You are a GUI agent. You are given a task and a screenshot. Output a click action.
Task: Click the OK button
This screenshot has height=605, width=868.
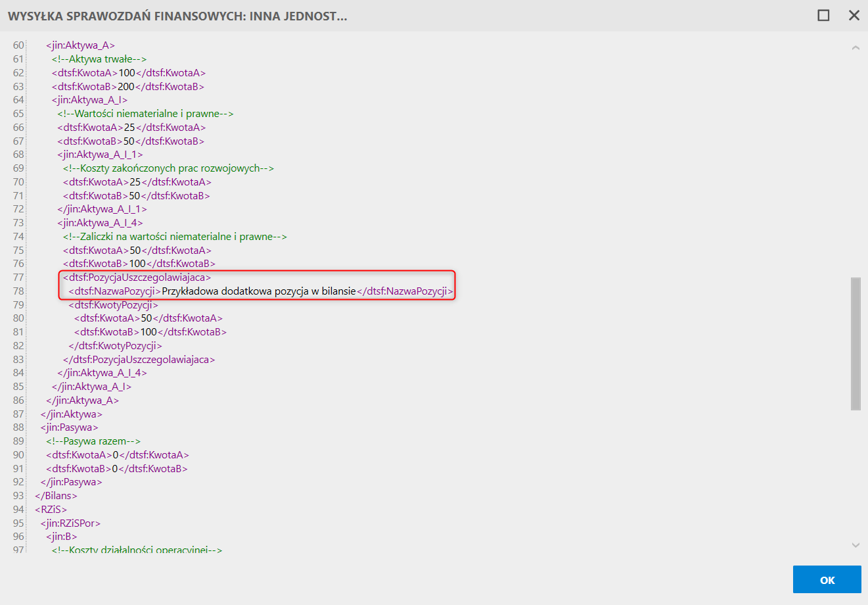click(x=827, y=580)
